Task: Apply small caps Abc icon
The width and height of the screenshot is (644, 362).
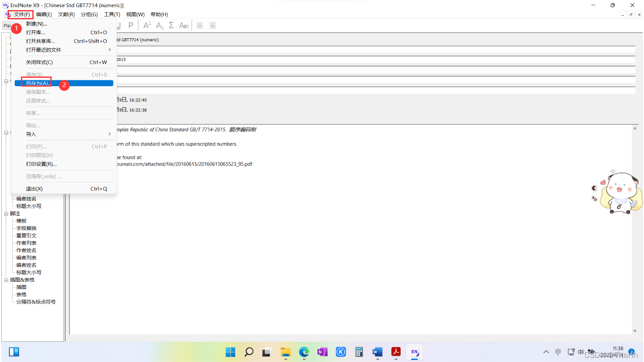Action: (184, 25)
